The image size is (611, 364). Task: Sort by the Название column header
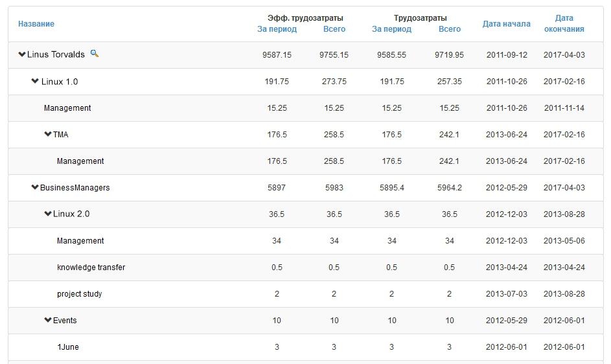(36, 24)
